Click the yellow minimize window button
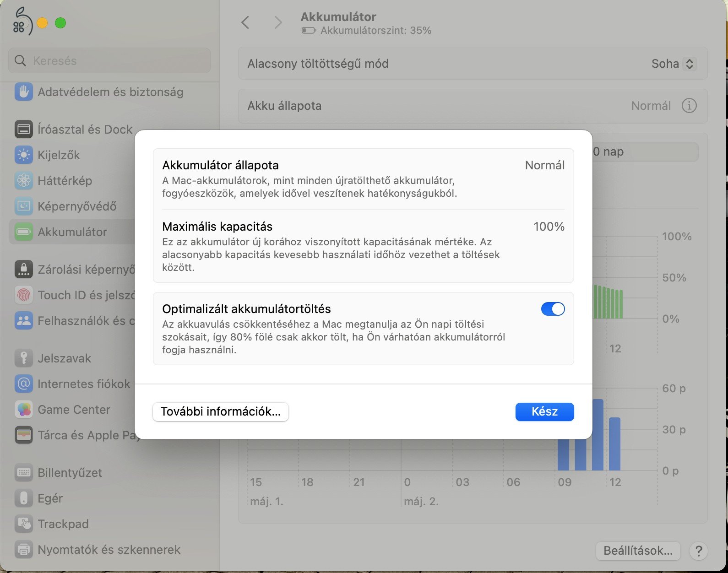The height and width of the screenshot is (573, 728). pyautogui.click(x=42, y=23)
